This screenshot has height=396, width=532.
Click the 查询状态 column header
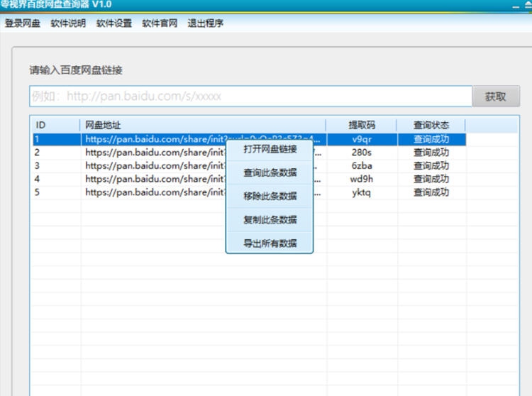coord(431,125)
